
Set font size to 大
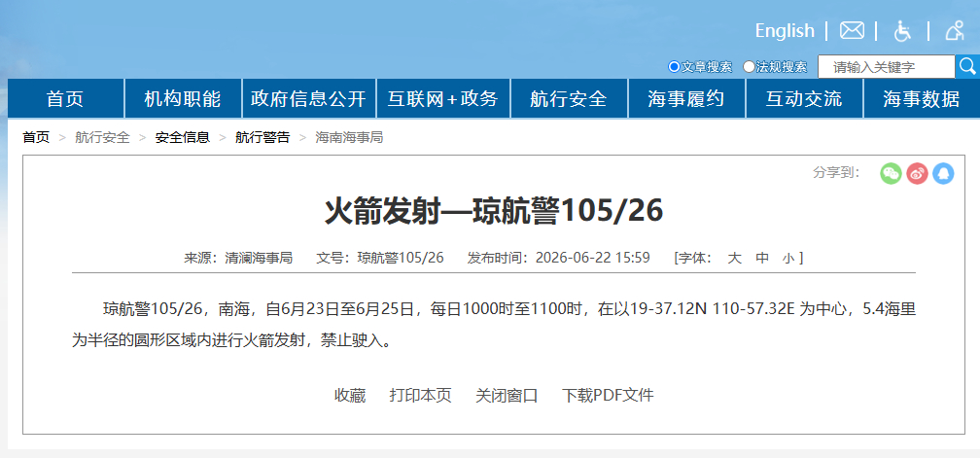[734, 258]
